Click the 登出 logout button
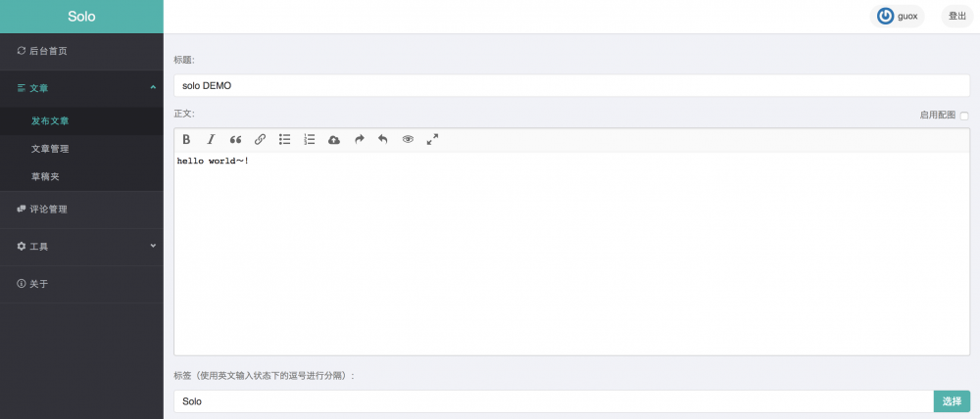Screen dimensions: 980x419 pyautogui.click(x=956, y=17)
